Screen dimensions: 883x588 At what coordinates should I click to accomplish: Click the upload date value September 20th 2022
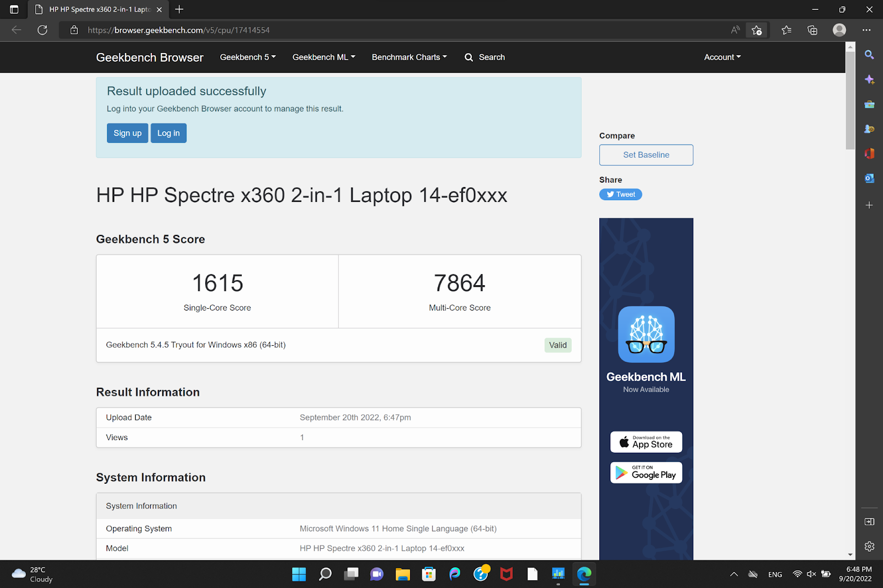click(x=355, y=418)
